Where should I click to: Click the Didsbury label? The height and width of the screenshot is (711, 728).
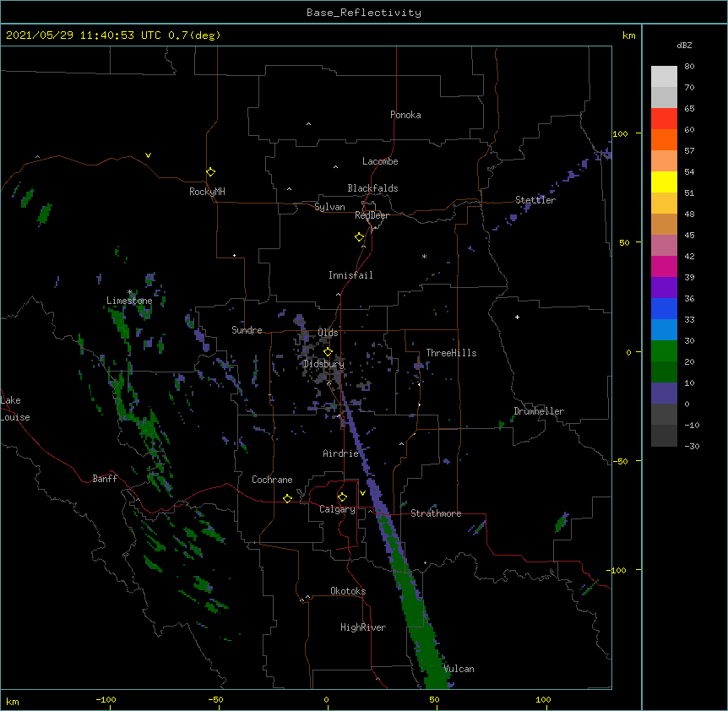[x=323, y=364]
